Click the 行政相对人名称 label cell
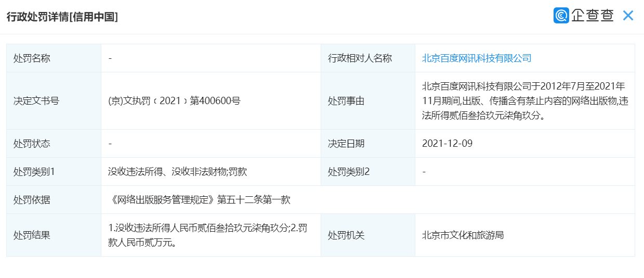Image resolution: width=644 pixels, height=278 pixels. [x=368, y=58]
